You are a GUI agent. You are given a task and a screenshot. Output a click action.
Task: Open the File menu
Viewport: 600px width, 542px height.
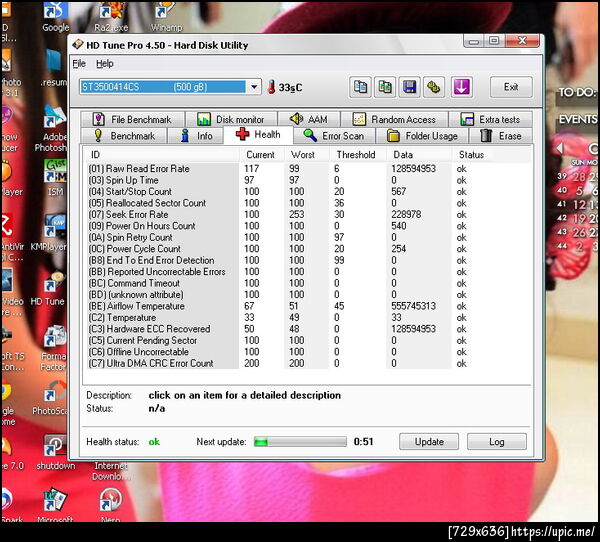coord(79,64)
